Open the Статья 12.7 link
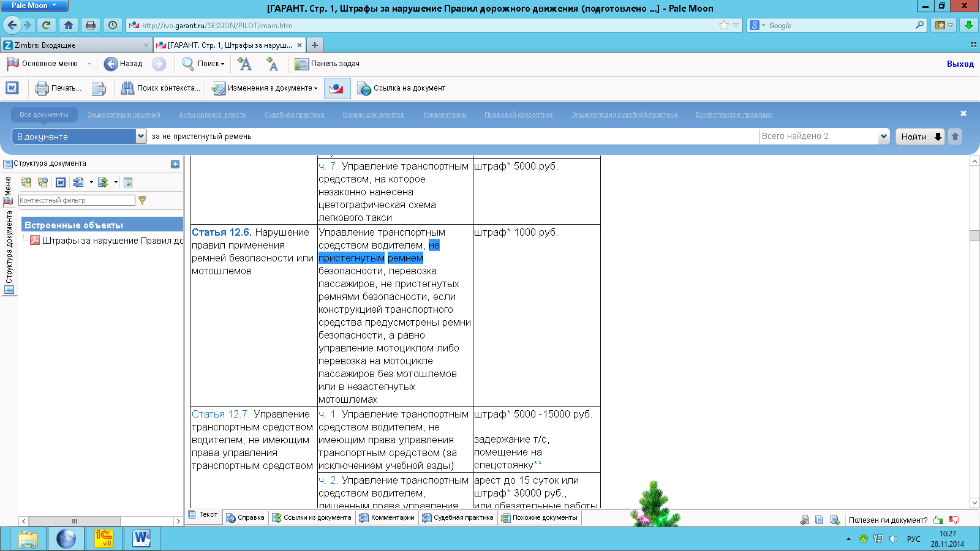The width and height of the screenshot is (980, 551). coord(221,414)
